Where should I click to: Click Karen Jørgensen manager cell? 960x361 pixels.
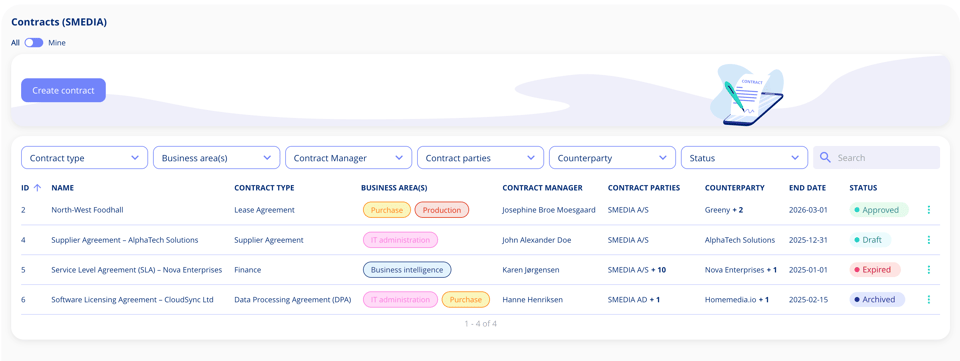pos(530,270)
